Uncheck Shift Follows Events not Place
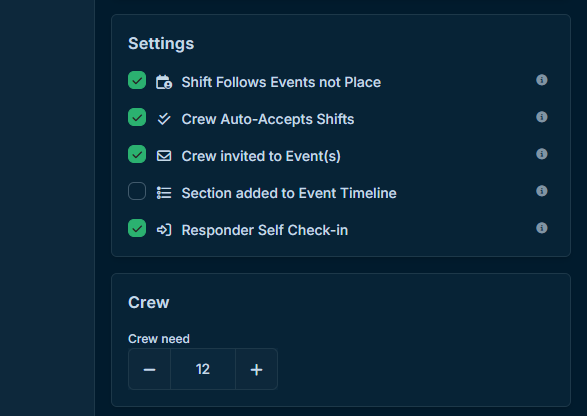587x416 pixels. [x=137, y=80]
